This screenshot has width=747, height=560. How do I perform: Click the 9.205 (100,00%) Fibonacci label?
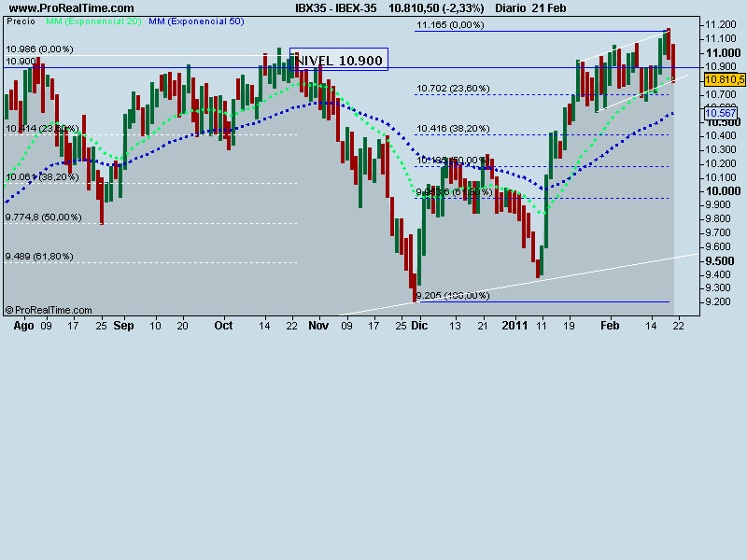(453, 296)
